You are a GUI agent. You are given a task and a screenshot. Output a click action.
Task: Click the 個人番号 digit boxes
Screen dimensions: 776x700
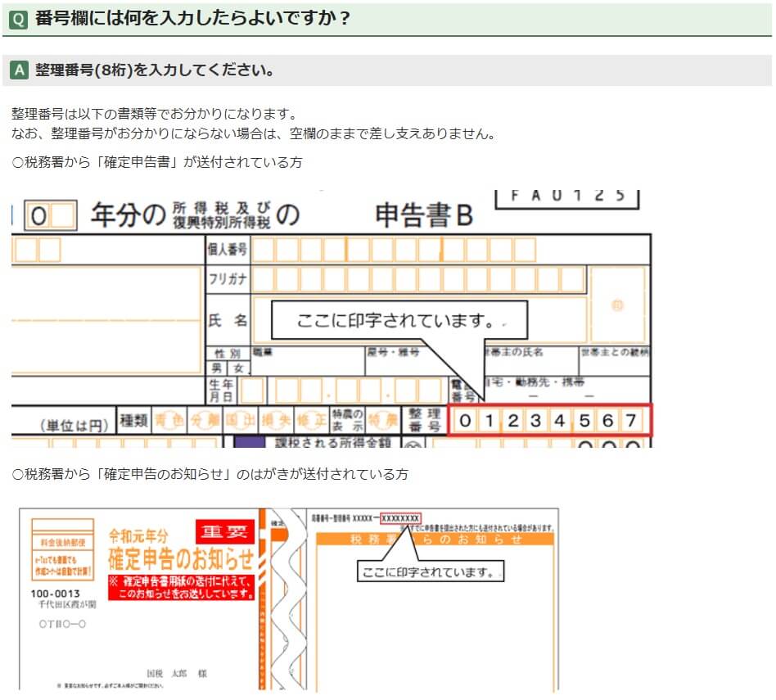[x=394, y=250]
